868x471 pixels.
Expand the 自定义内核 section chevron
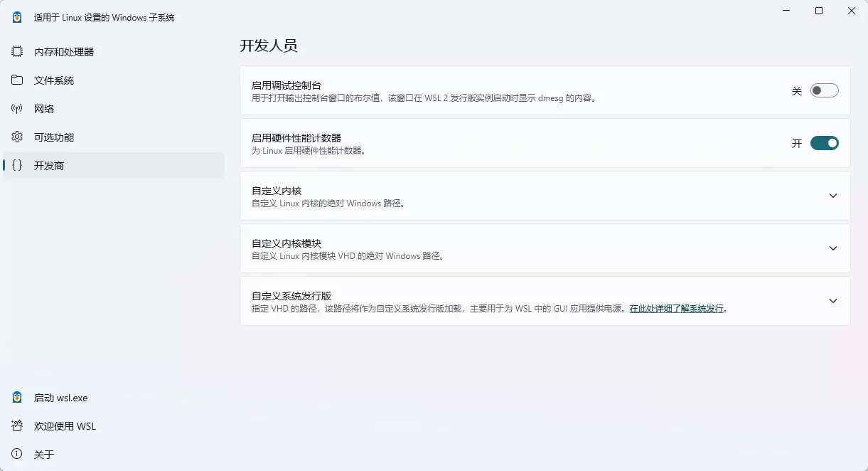tap(833, 196)
